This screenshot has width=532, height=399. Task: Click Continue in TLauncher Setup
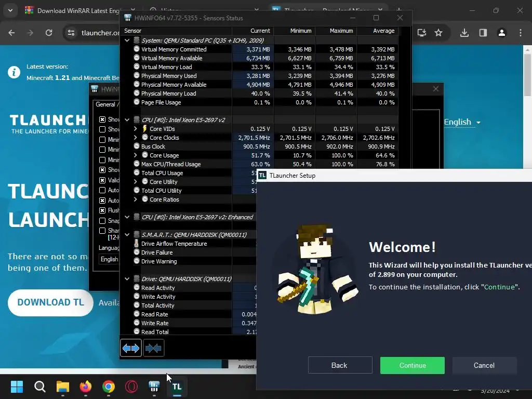click(412, 365)
